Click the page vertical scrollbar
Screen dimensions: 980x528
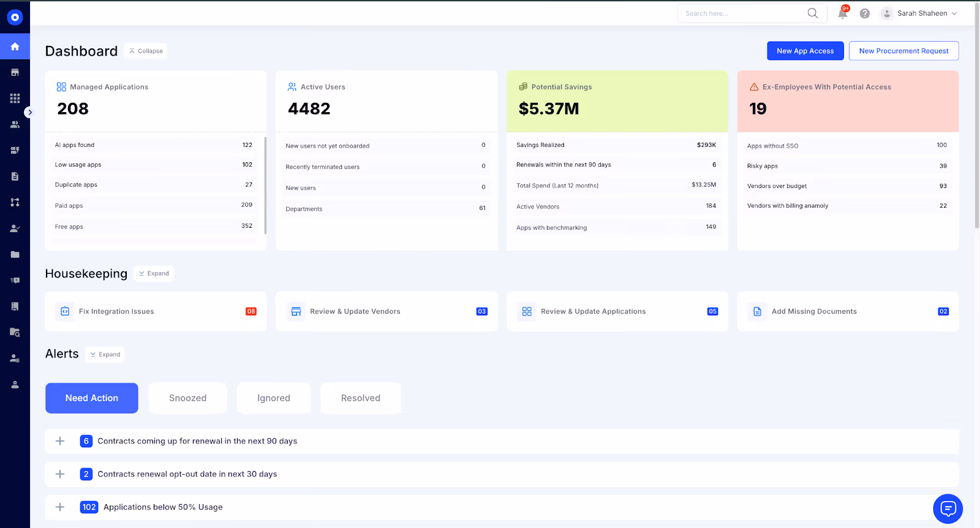977,115
